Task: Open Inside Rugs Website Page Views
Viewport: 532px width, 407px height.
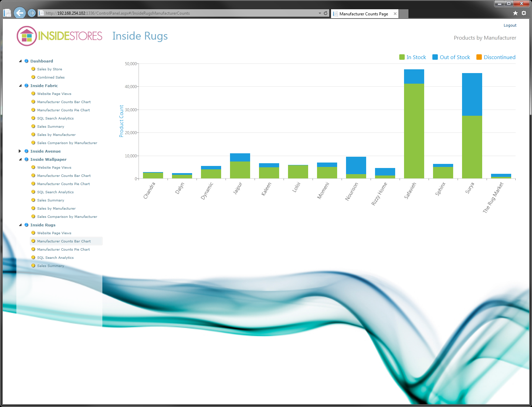Action: [54, 233]
